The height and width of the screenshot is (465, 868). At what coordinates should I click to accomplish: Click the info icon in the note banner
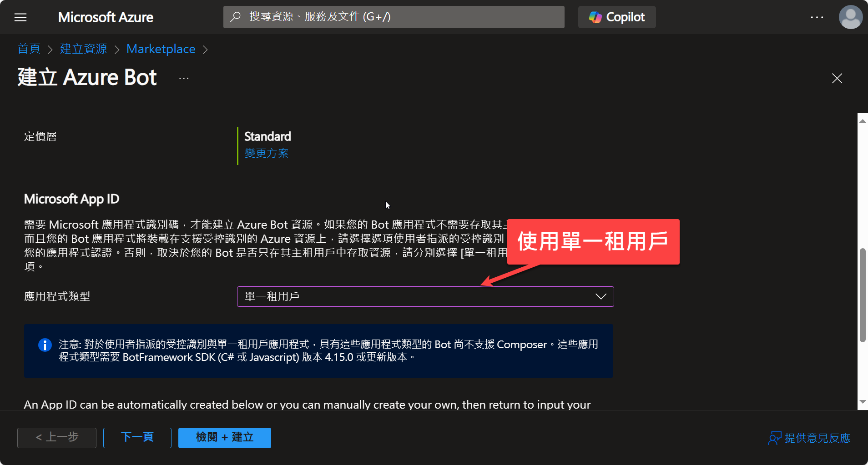(45, 345)
